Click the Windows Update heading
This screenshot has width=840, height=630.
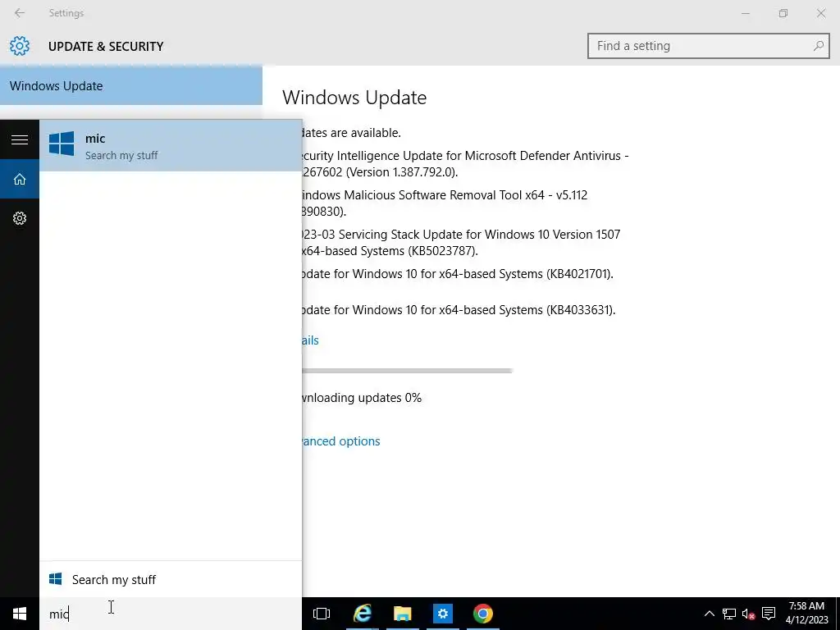[354, 98]
